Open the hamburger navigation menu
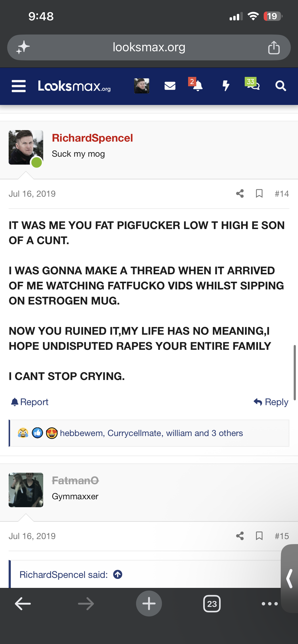298x644 pixels. [x=19, y=86]
